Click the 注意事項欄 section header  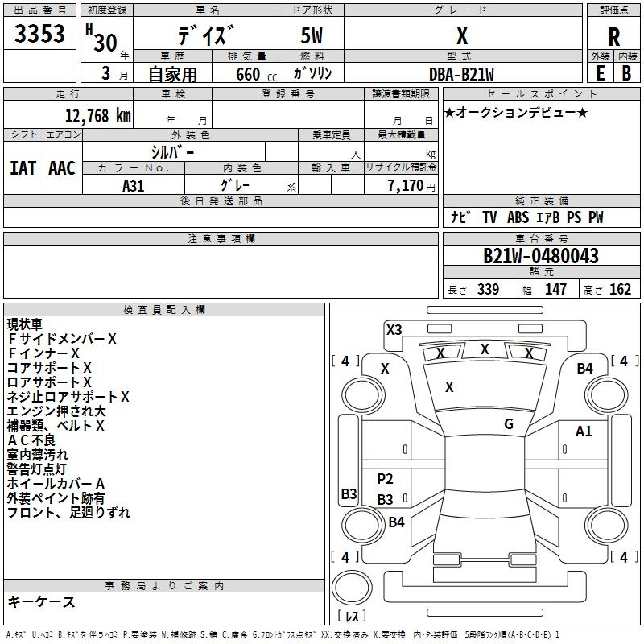(x=221, y=239)
